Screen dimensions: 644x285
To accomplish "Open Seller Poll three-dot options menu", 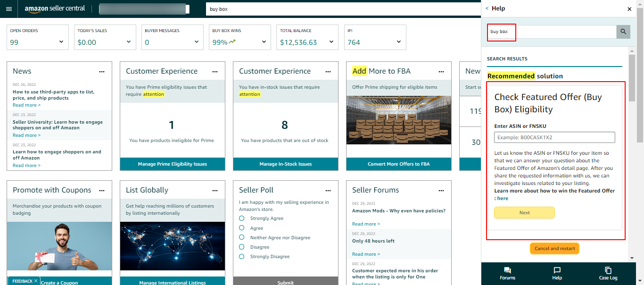I will point(328,191).
